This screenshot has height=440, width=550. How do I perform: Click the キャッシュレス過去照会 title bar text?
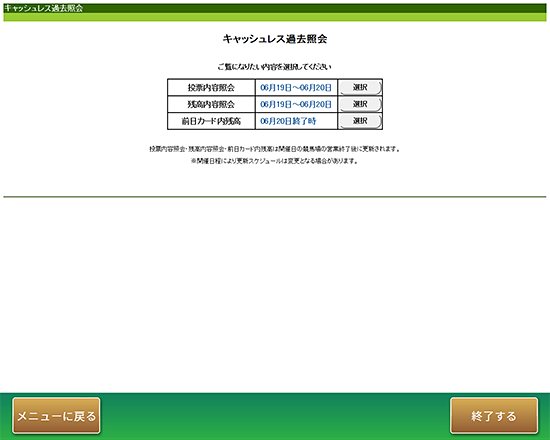click(x=43, y=8)
